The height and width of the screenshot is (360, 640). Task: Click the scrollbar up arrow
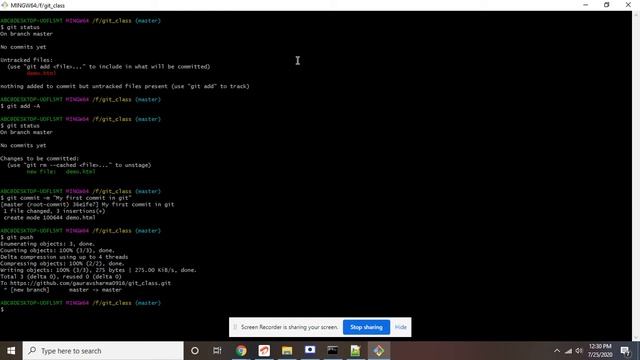(636, 14)
